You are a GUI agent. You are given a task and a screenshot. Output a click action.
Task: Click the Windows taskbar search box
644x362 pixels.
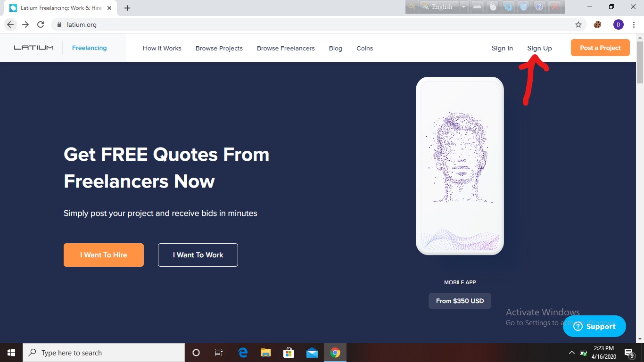pyautogui.click(x=104, y=353)
